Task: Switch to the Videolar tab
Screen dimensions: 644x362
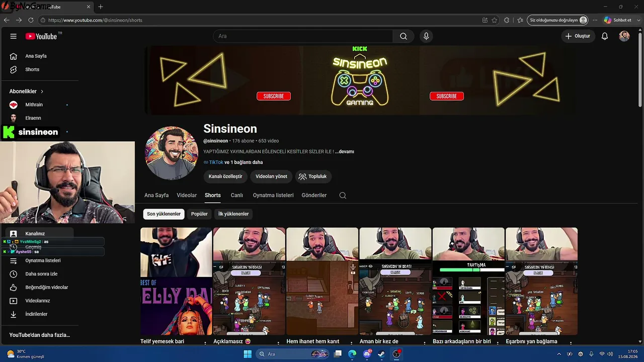Action: (187, 196)
